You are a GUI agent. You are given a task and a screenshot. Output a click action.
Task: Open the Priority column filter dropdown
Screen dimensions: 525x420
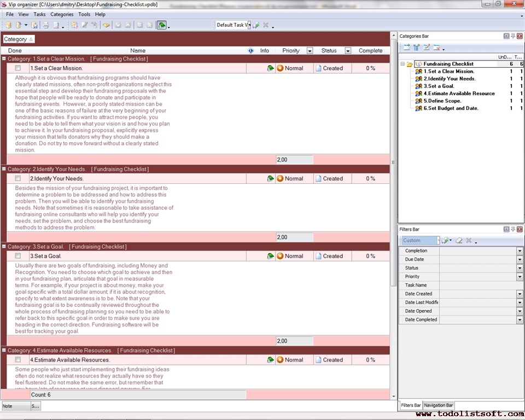(x=310, y=51)
